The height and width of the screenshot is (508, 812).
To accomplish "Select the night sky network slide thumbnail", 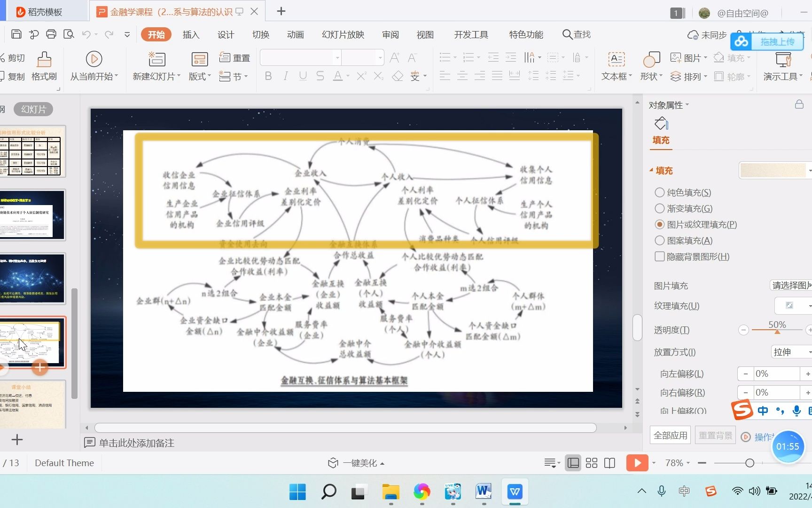I will pyautogui.click(x=32, y=279).
